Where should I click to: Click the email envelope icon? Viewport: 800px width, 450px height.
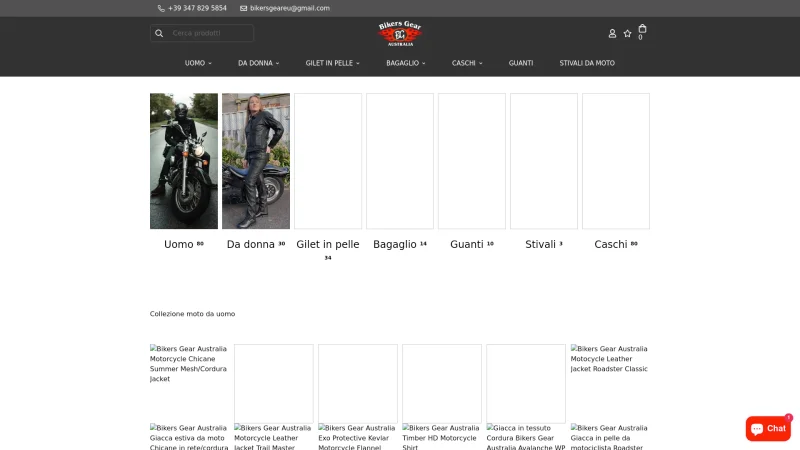pyautogui.click(x=243, y=8)
